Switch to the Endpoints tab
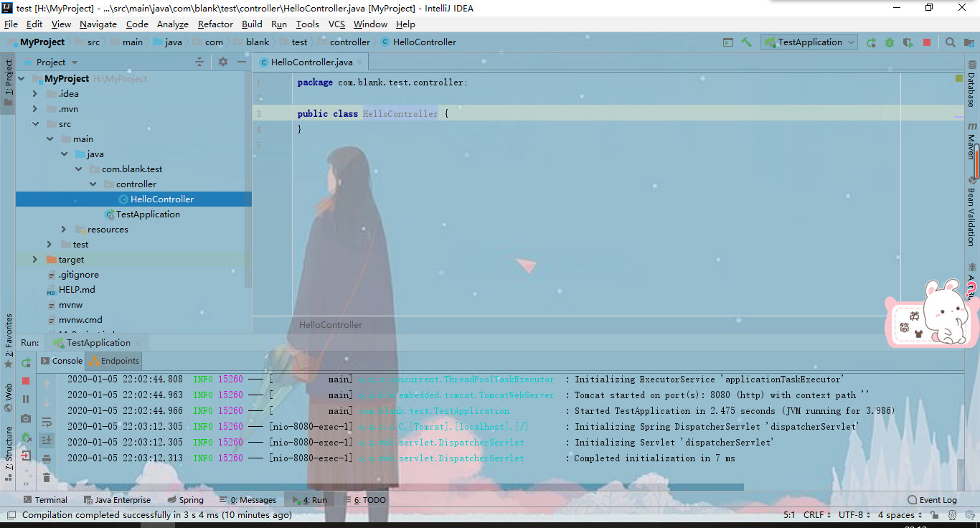The height and width of the screenshot is (528, 980). pyautogui.click(x=114, y=361)
